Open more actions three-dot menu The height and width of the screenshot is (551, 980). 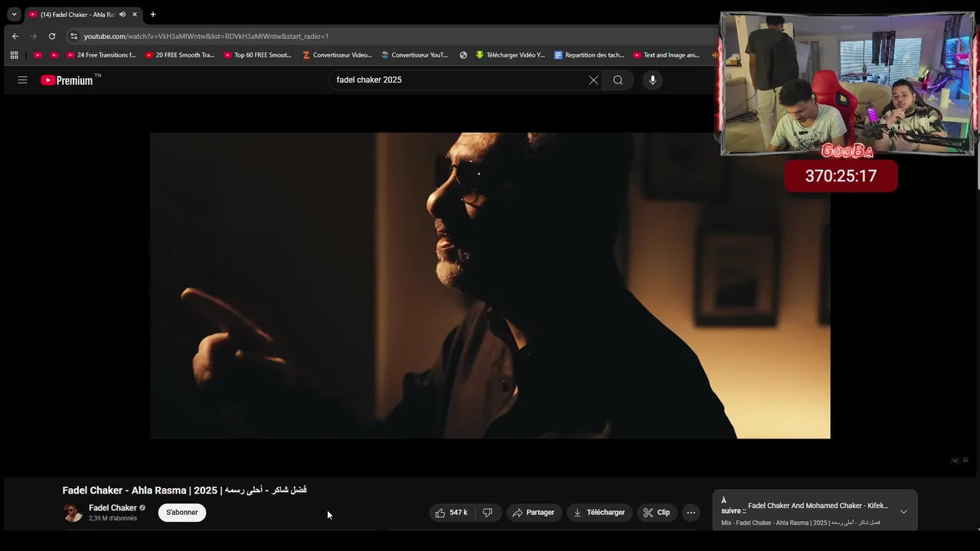[x=691, y=513]
